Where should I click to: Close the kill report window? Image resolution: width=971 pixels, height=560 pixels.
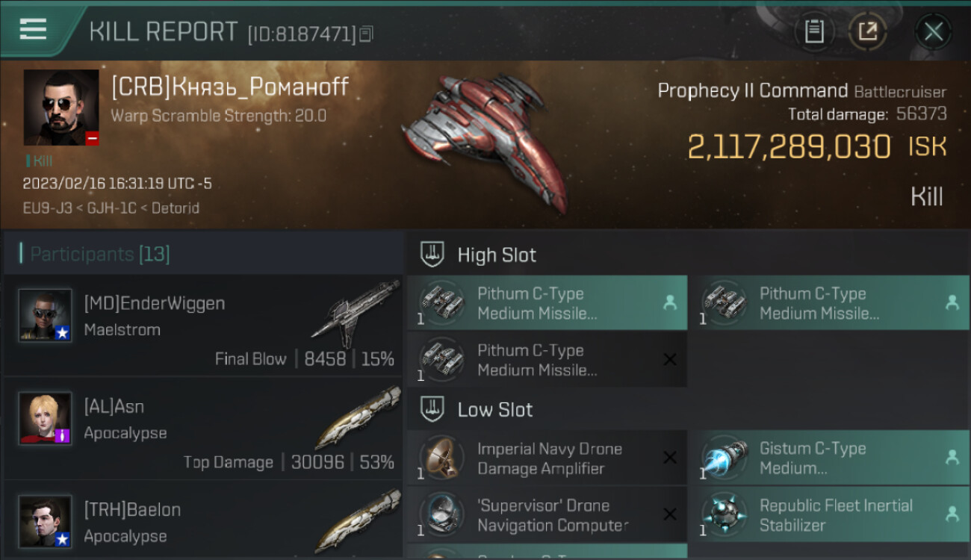(x=933, y=31)
